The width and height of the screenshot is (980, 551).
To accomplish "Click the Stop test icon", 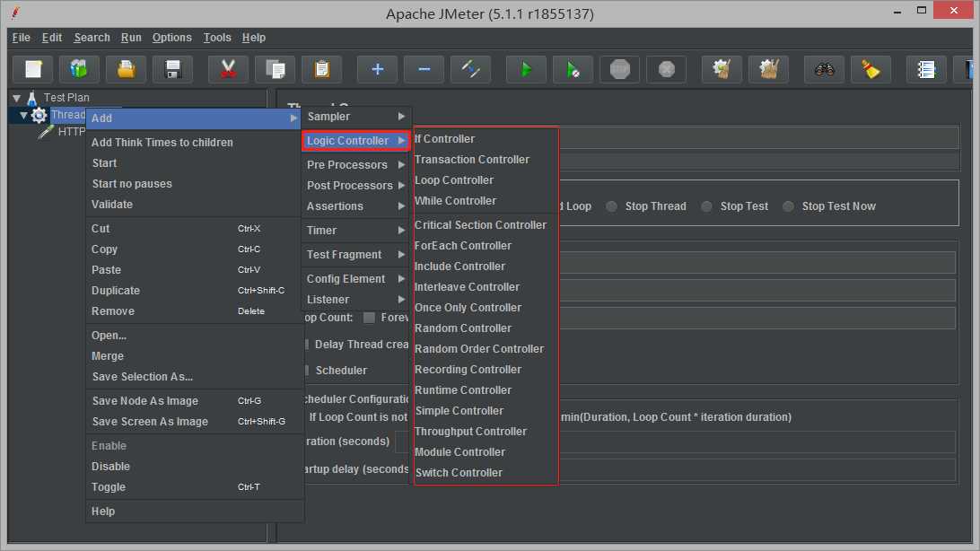I will click(x=619, y=69).
